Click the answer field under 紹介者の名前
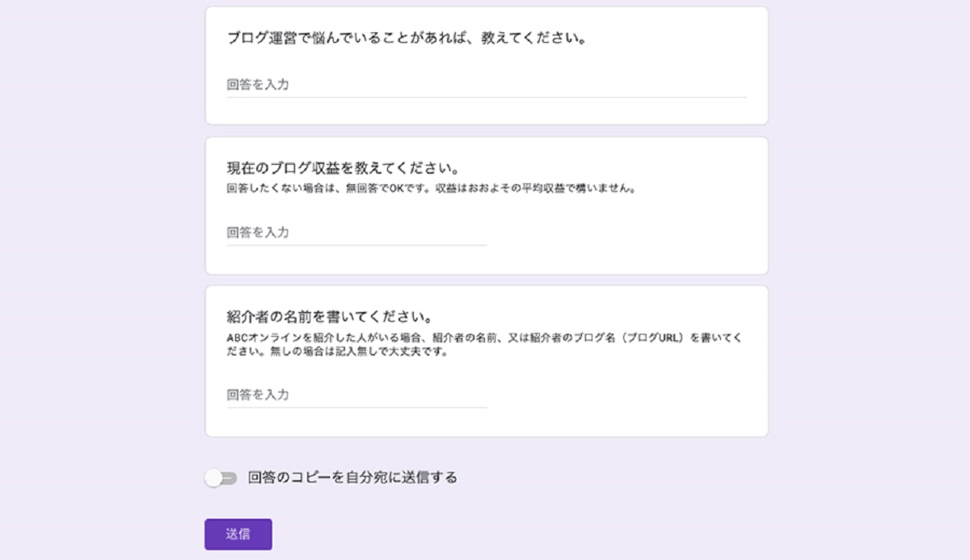 (356, 395)
